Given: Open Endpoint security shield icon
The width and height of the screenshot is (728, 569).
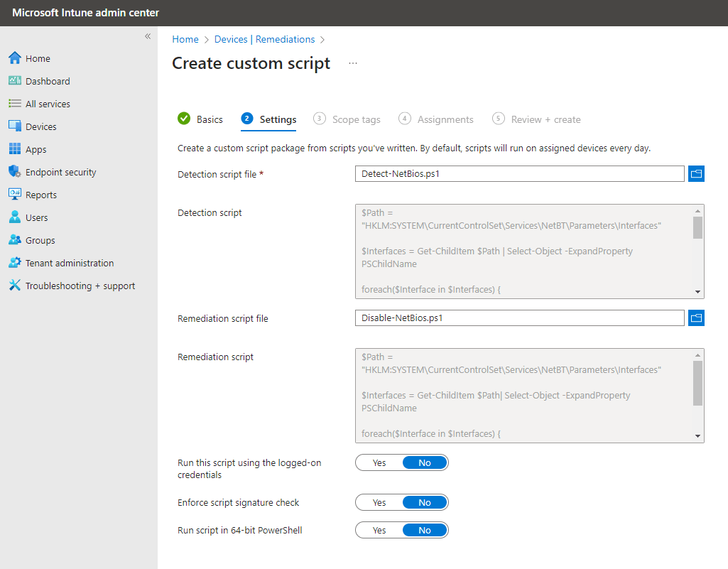Looking at the screenshot, I should click(15, 171).
